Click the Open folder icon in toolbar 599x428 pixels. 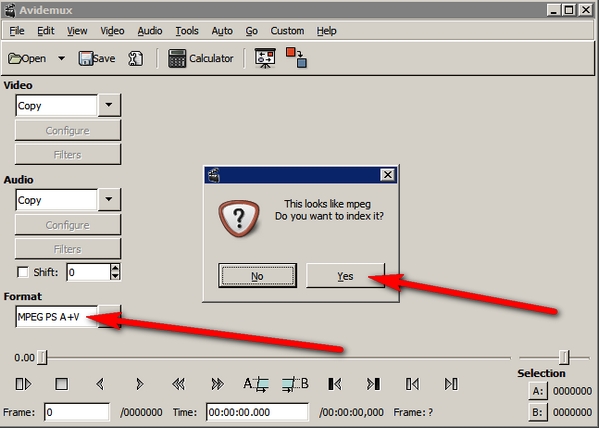click(15, 59)
